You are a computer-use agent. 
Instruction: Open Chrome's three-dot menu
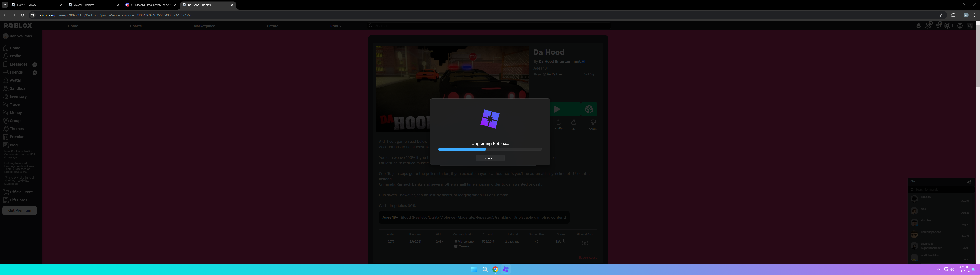pos(975,15)
